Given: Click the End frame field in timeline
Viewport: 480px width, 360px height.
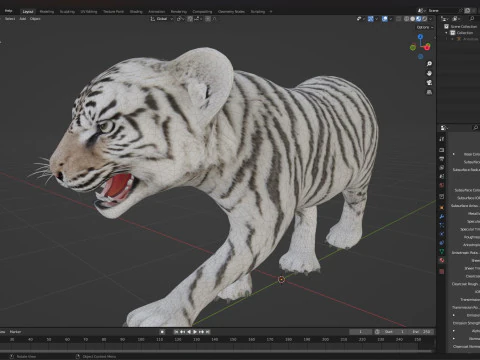Looking at the screenshot, I should tap(422, 332).
